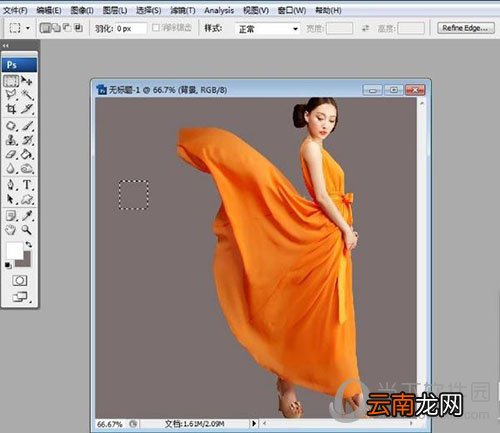This screenshot has width=500, height=433.
Task: Select the Custom Shape tool
Action: point(27,199)
